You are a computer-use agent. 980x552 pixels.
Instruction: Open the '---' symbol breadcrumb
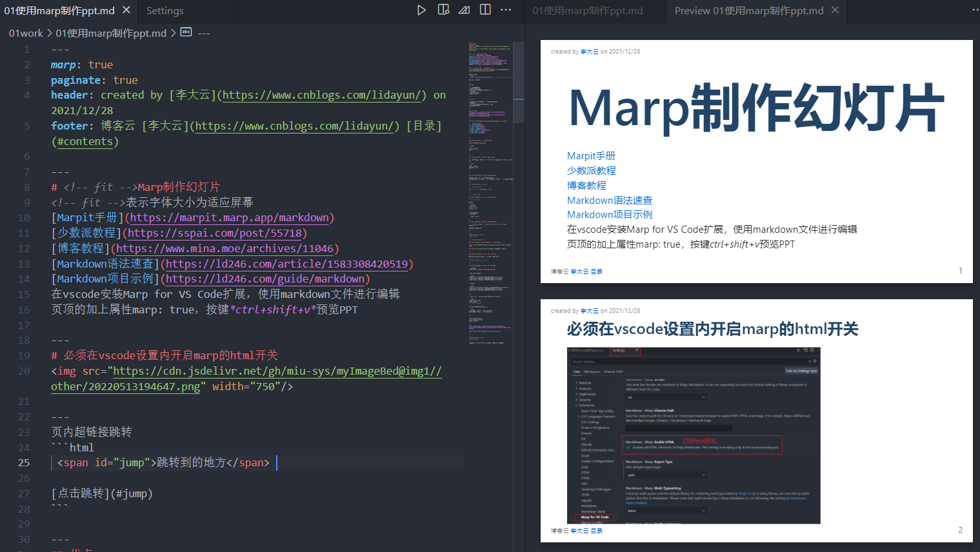pyautogui.click(x=204, y=33)
